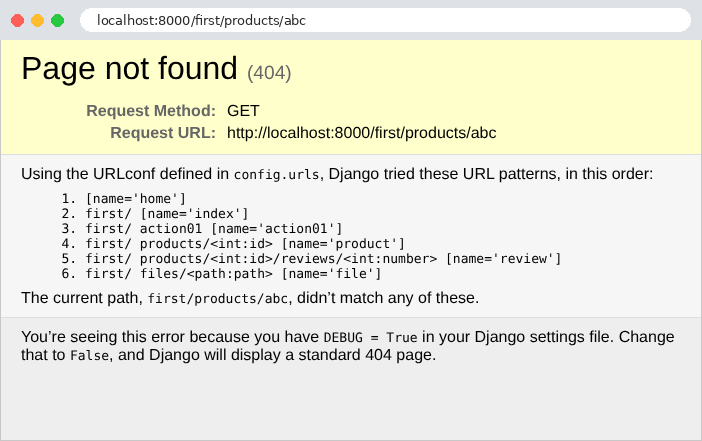Click the yellow minimize window dot

38,21
